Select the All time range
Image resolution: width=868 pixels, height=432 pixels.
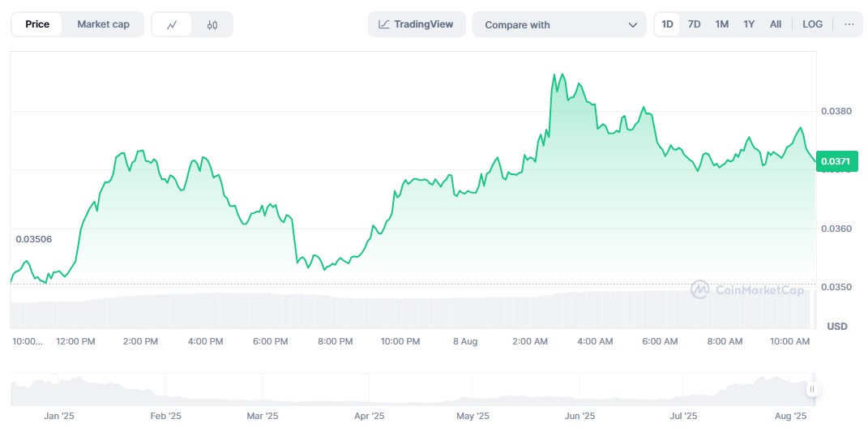point(776,24)
